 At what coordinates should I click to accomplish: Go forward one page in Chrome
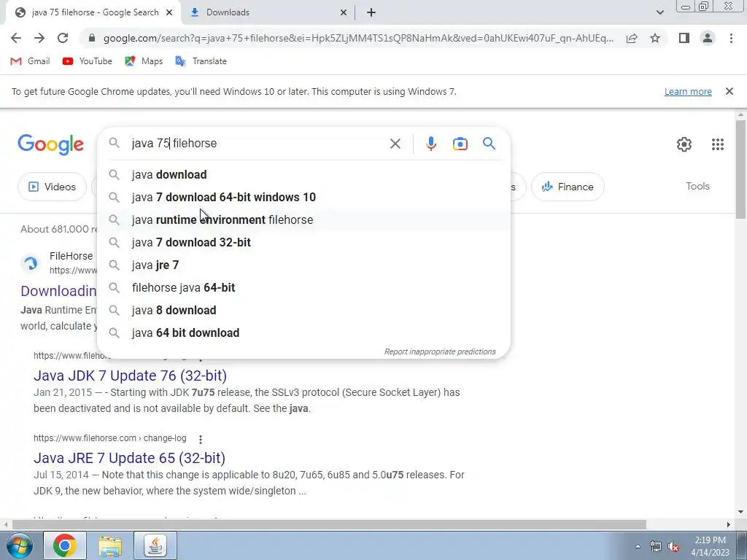point(39,38)
